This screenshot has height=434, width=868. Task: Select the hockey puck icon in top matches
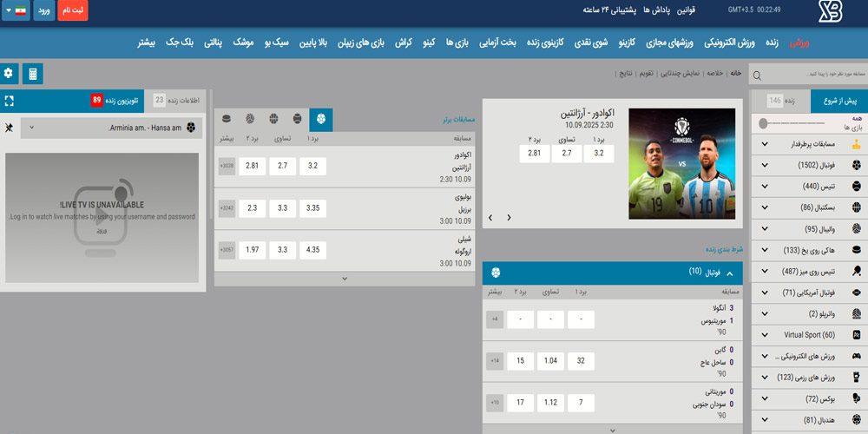[227, 119]
